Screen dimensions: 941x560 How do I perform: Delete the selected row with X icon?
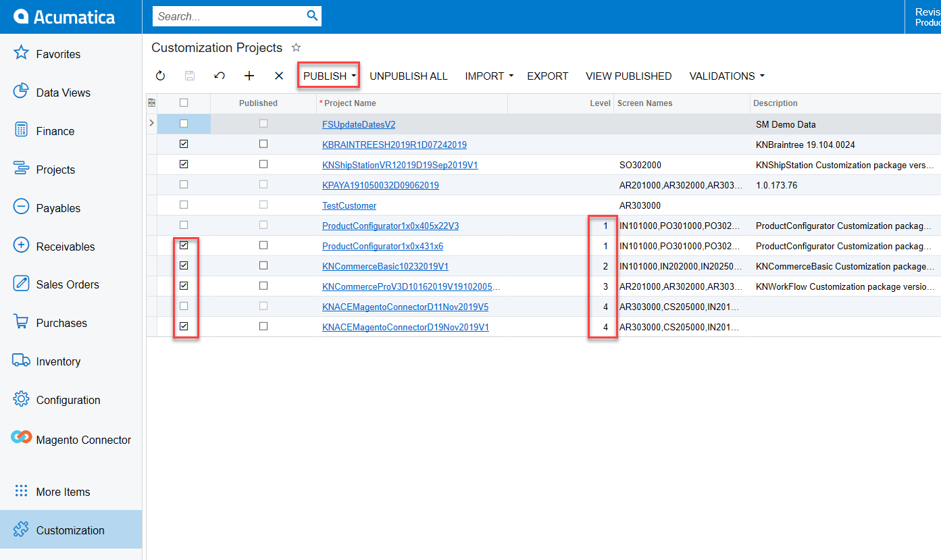point(279,76)
